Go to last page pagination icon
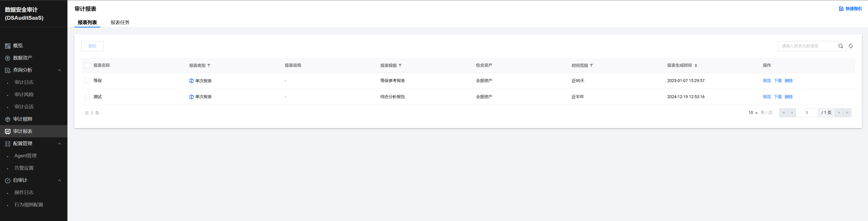The width and height of the screenshot is (868, 221). pos(847,113)
